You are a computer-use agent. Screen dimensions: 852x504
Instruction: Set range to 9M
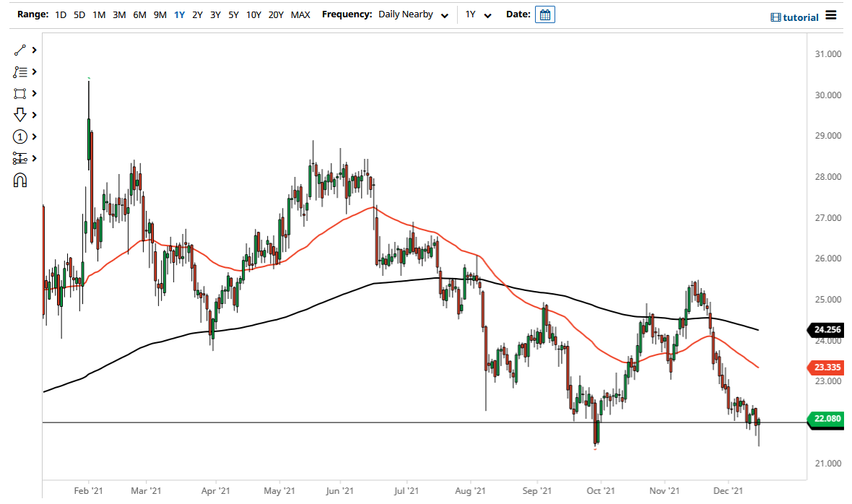pos(160,14)
